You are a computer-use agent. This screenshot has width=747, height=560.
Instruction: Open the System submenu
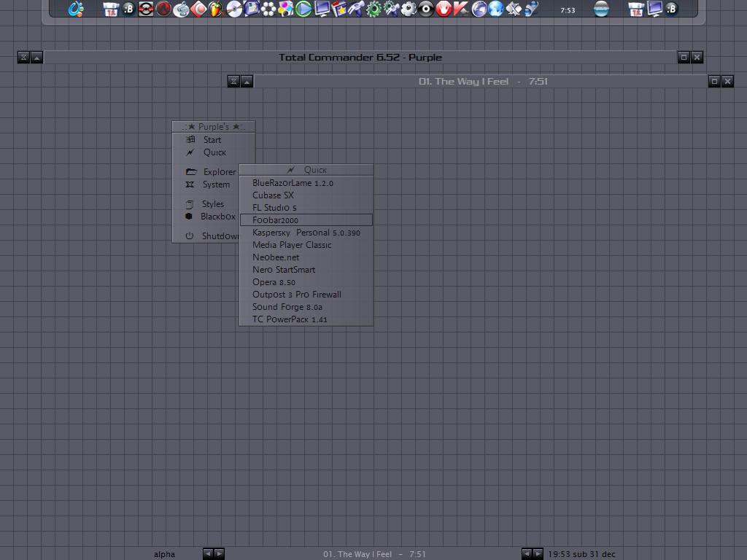pos(206,184)
